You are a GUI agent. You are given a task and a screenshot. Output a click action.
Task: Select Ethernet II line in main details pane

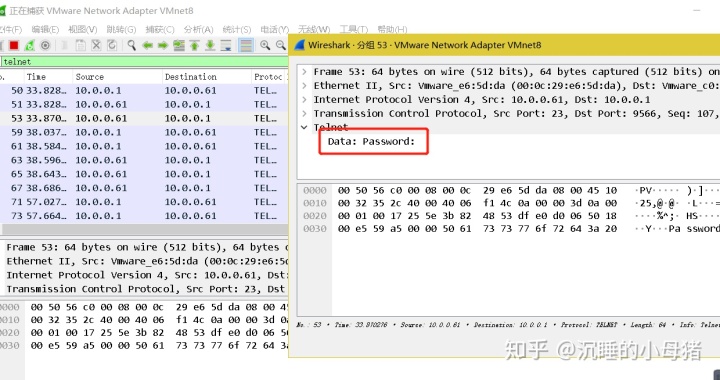click(x=147, y=261)
